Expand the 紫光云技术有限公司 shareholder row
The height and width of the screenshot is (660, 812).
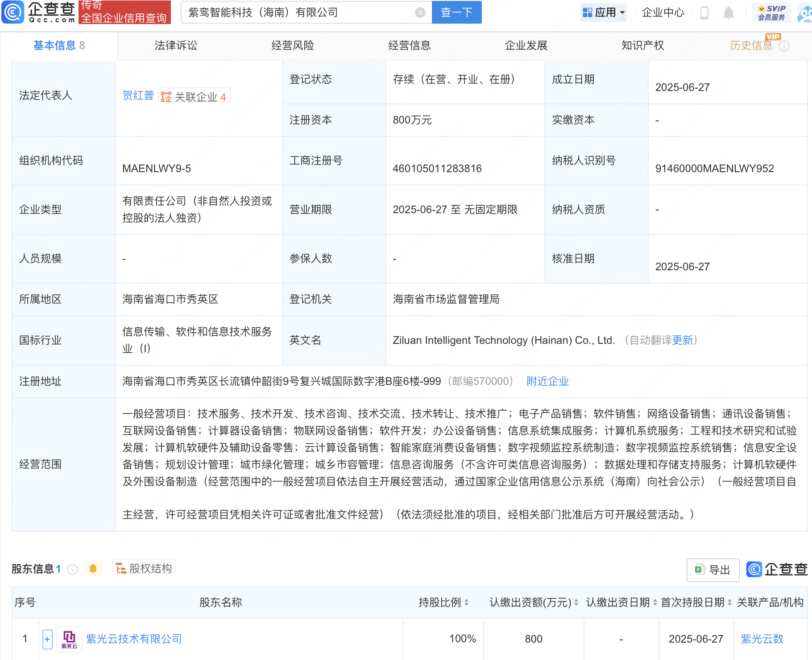47,639
